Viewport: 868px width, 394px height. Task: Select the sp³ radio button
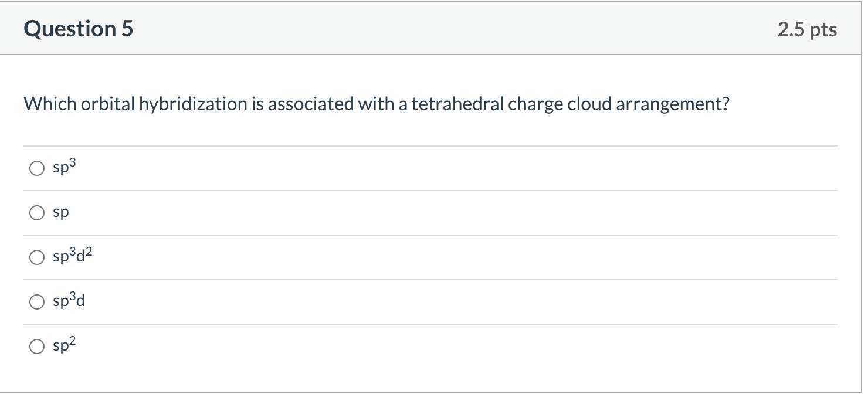pos(37,169)
